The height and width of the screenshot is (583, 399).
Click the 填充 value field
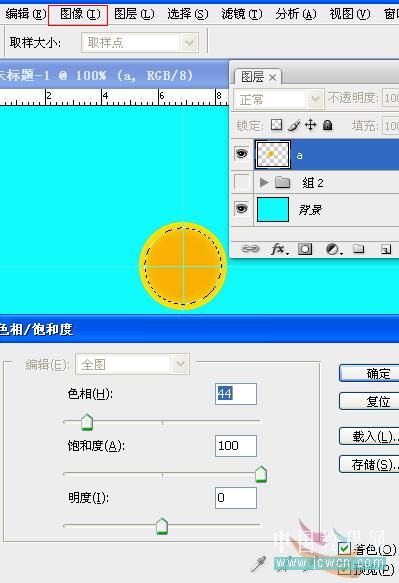pos(390,126)
